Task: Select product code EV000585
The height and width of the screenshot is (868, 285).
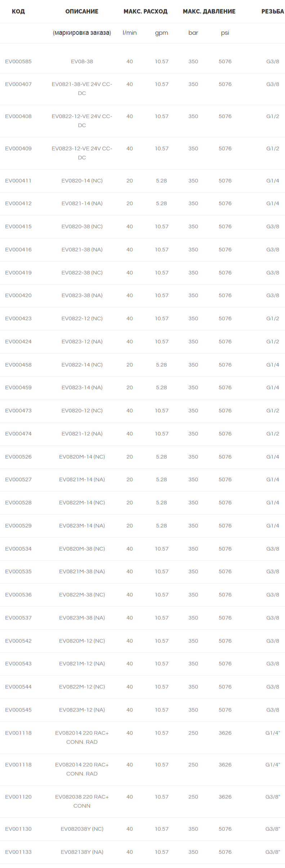Action: click(18, 62)
